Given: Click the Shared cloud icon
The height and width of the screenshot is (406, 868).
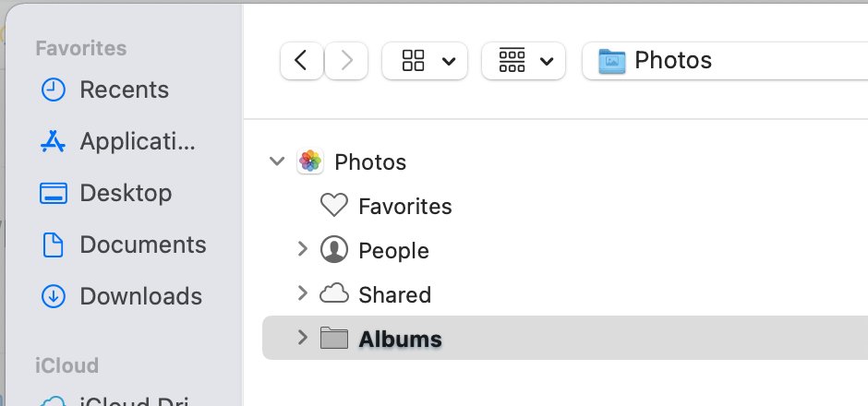Looking at the screenshot, I should coord(333,293).
